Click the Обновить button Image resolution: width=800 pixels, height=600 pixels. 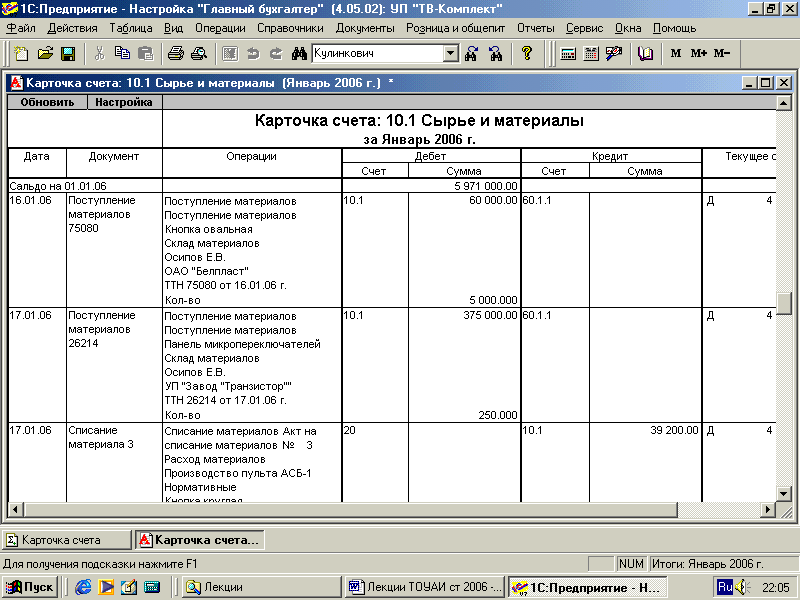click(x=47, y=102)
